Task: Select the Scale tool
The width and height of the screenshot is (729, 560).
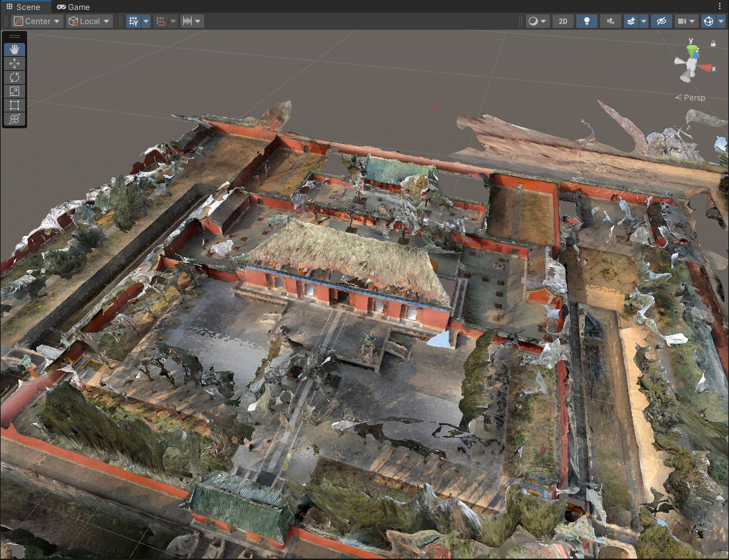Action: click(x=15, y=91)
